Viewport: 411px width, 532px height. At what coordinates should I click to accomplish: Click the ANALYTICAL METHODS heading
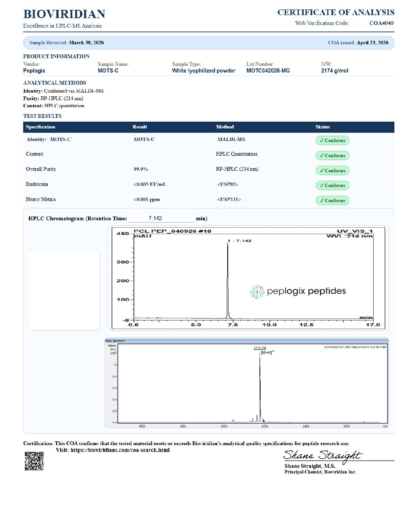(55, 83)
